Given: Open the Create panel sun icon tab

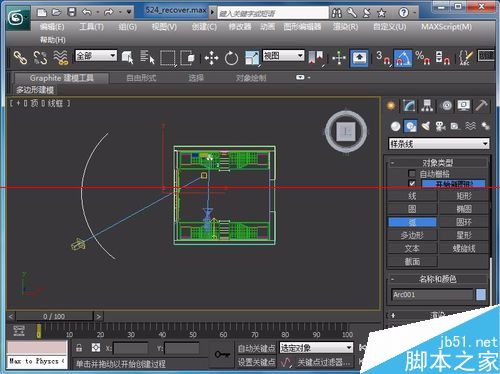Looking at the screenshot, I should click(x=391, y=106).
